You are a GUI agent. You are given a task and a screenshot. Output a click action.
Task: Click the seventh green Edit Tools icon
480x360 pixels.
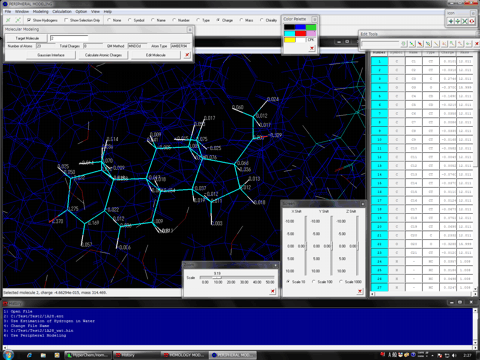tap(452, 44)
